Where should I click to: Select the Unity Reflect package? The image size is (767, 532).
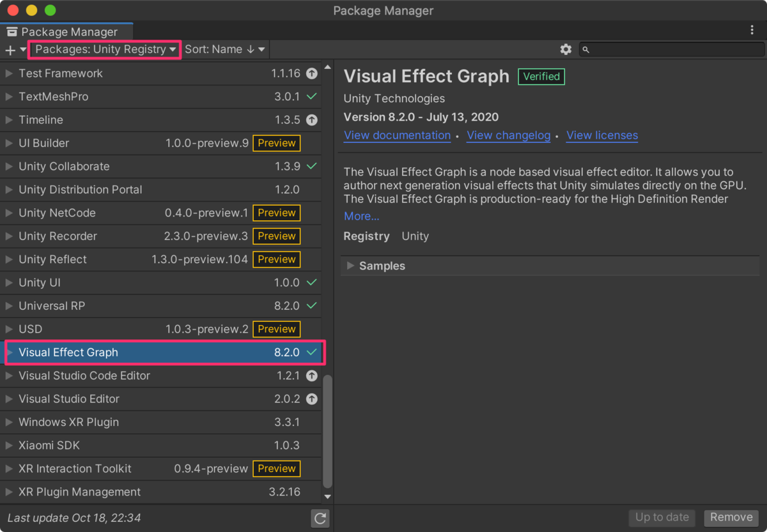click(x=160, y=259)
